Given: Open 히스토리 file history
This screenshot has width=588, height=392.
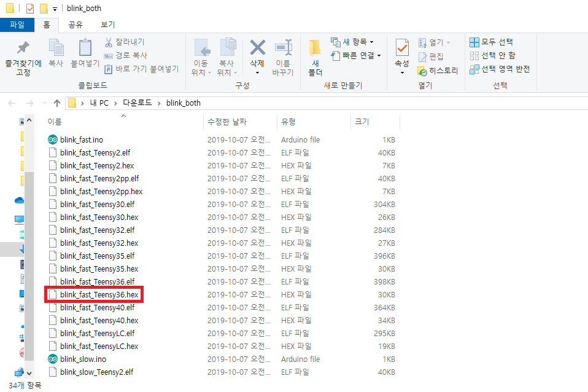Looking at the screenshot, I should [x=438, y=71].
